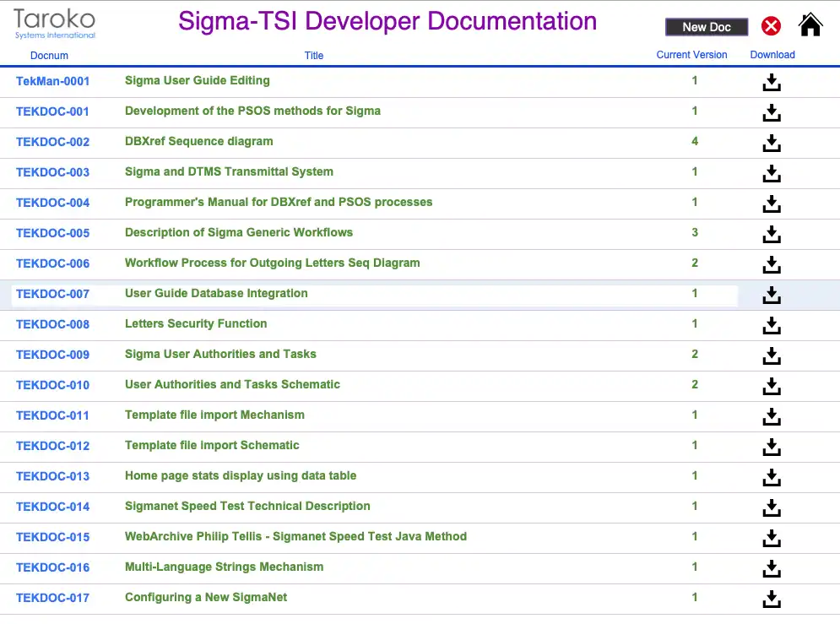The width and height of the screenshot is (840, 624).
Task: Open docnum link TEKDOC-009
Action: click(x=52, y=355)
